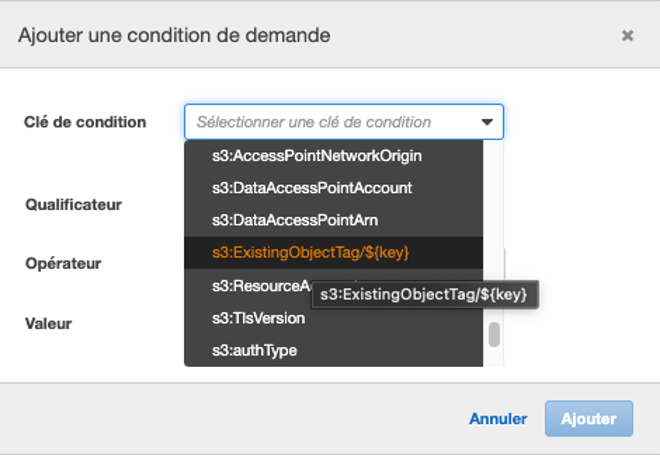Click the Qualificateur label

pyautogui.click(x=73, y=204)
